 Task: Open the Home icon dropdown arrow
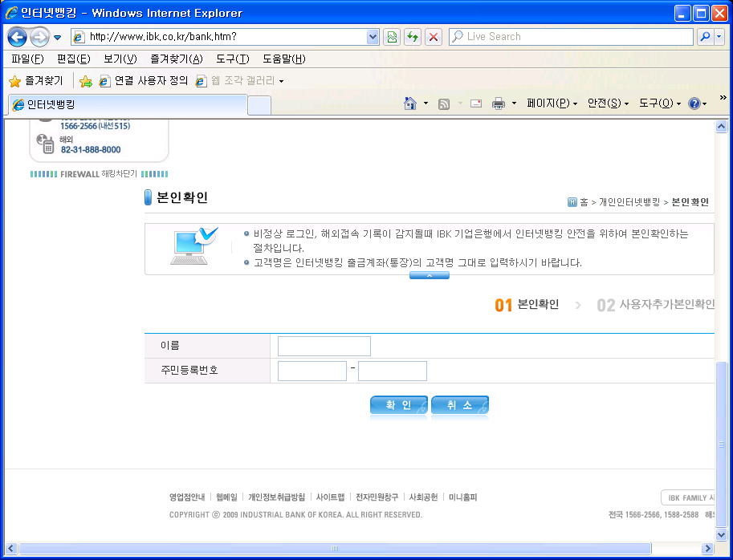[x=426, y=103]
